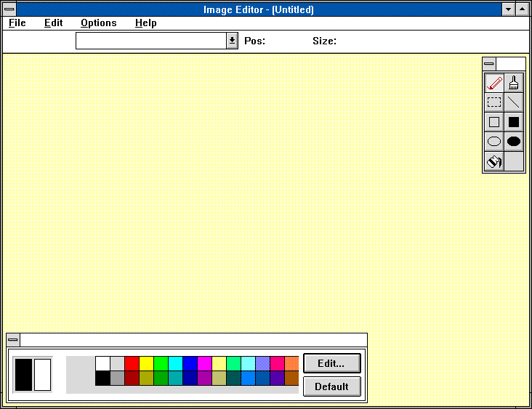
Task: Open the Options menu
Action: coord(99,23)
